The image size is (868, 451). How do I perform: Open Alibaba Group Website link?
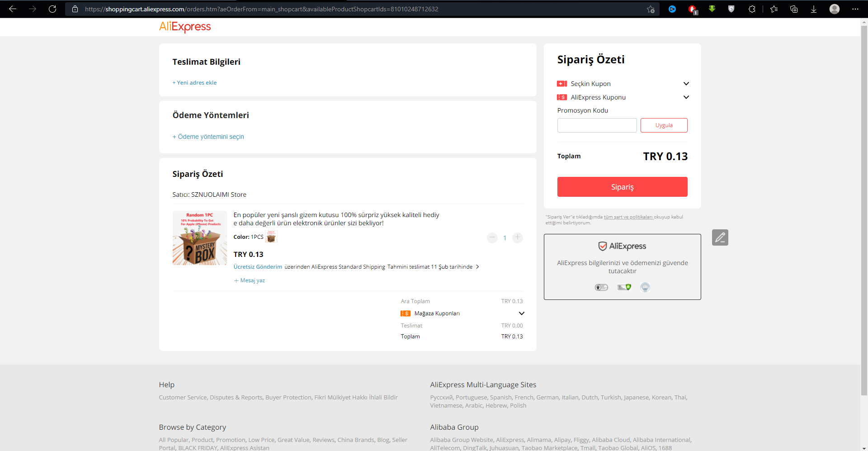pyautogui.click(x=462, y=440)
